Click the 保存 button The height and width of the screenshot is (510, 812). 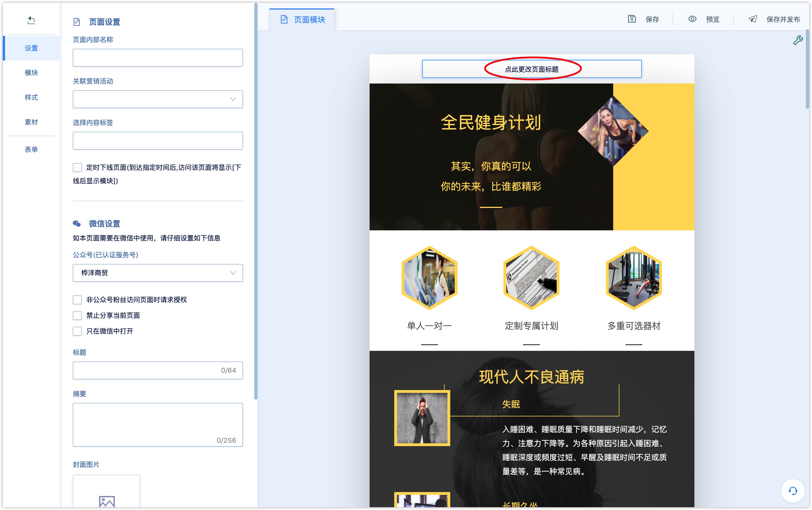[x=643, y=19]
